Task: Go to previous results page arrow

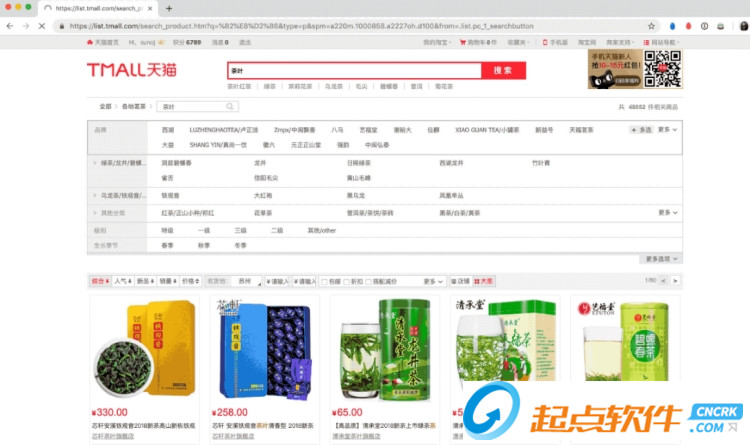Action: pyautogui.click(x=663, y=280)
